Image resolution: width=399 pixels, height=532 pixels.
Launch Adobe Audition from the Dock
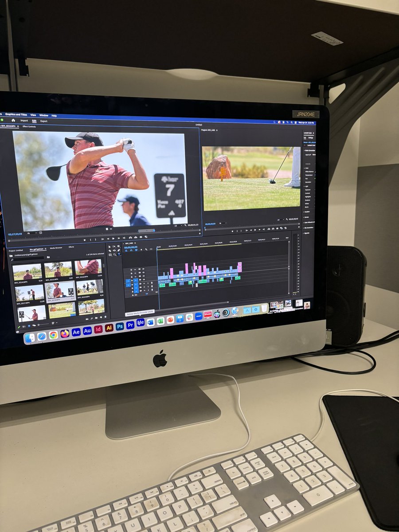[x=87, y=331]
